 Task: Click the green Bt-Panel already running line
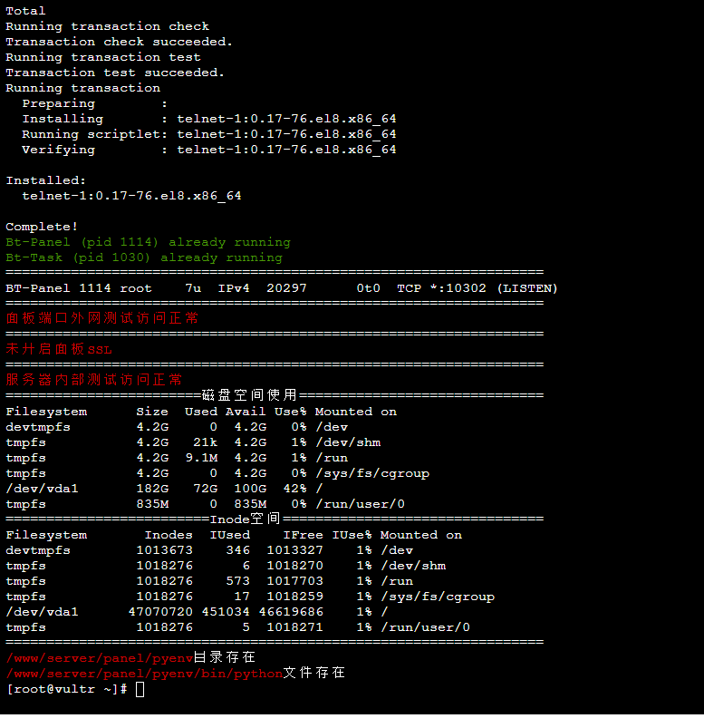(148, 242)
